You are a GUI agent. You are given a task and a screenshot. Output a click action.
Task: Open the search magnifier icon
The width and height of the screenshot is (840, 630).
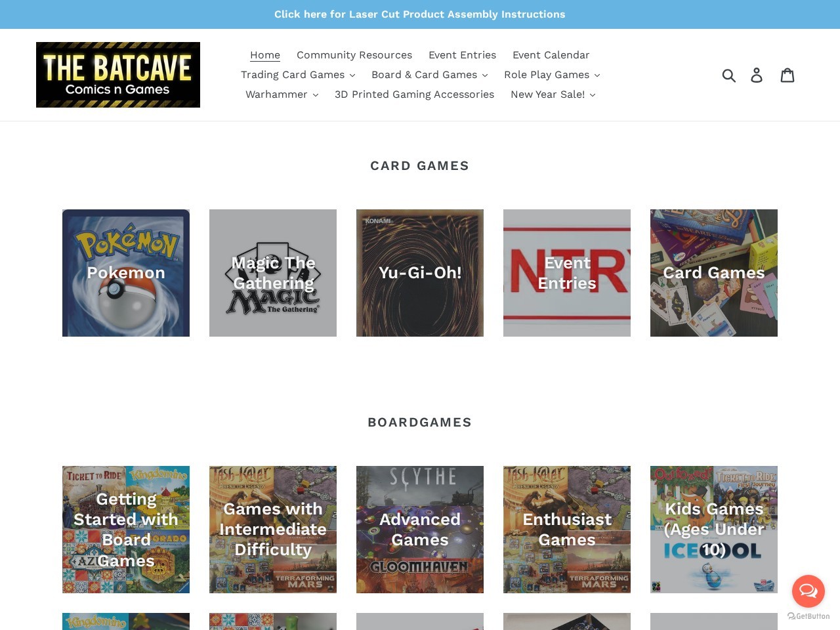(729, 75)
